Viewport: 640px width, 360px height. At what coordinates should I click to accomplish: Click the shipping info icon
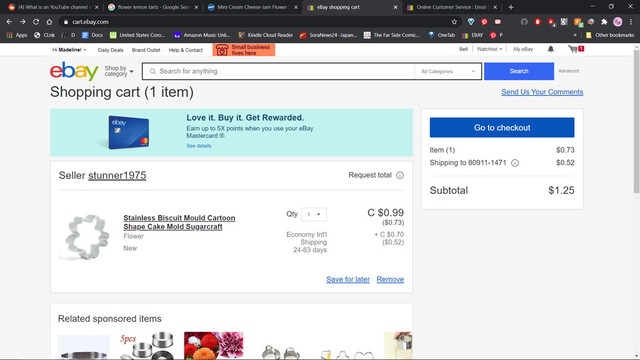pyautogui.click(x=515, y=163)
